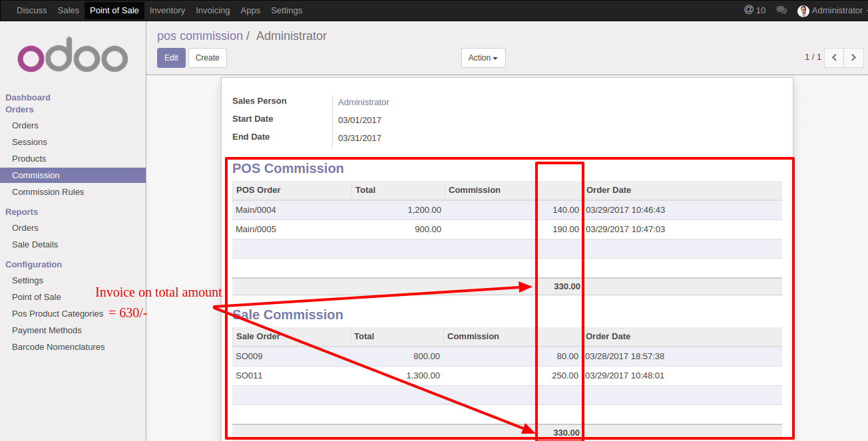The image size is (868, 441).
Task: Click the Main/0005 POS order row
Action: 507,229
